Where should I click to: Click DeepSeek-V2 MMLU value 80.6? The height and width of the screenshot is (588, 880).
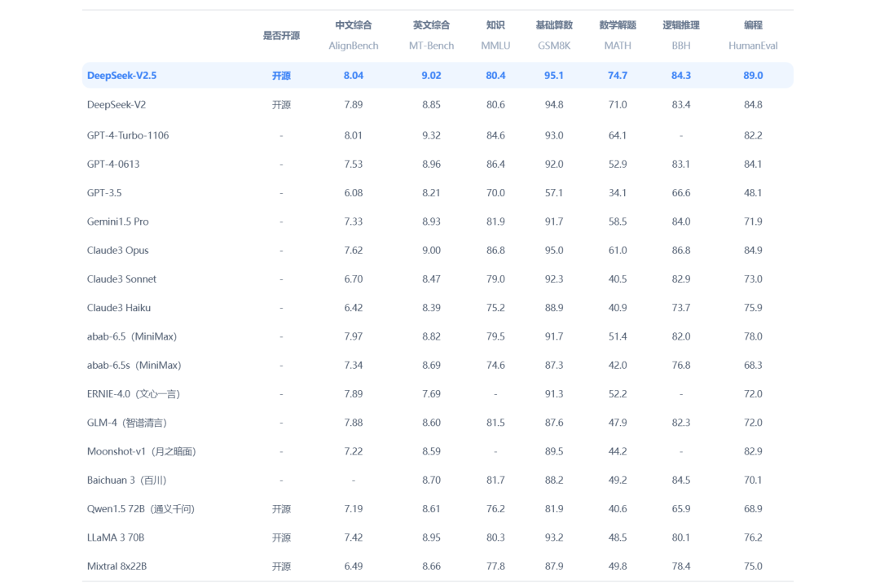[x=495, y=104]
